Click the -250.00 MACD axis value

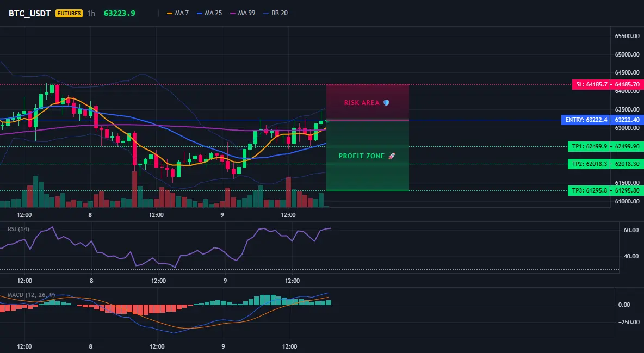point(628,322)
